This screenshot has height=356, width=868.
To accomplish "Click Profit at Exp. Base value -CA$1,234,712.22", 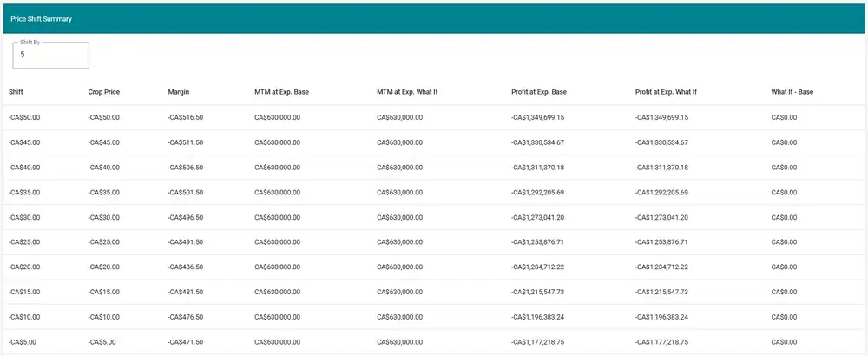I will [538, 267].
